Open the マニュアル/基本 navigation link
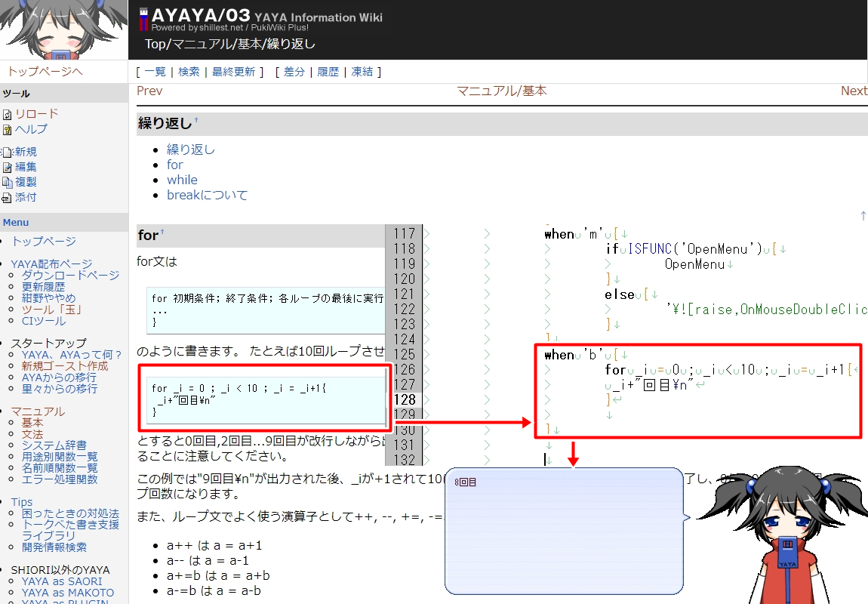868x604 pixels. point(501,91)
